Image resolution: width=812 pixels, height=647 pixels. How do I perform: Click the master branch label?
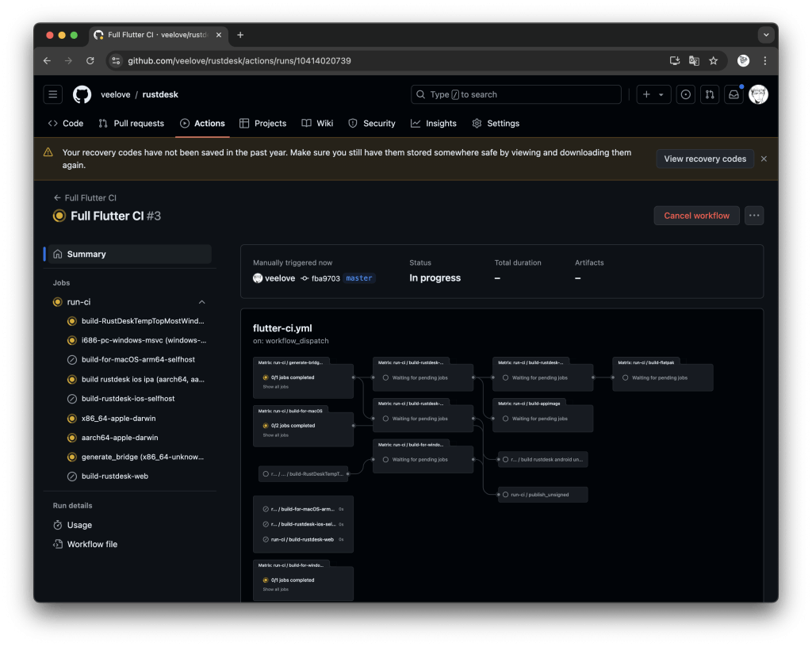(x=358, y=278)
